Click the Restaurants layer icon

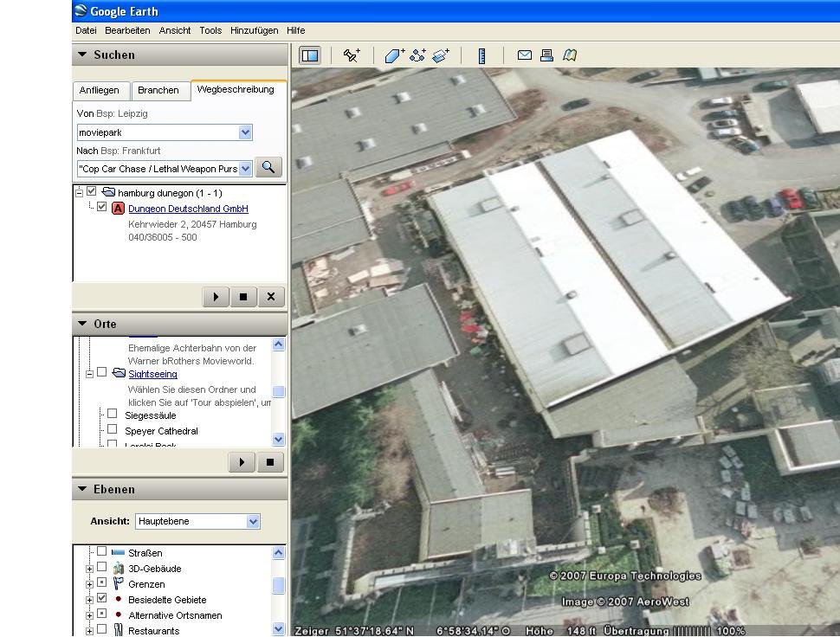[x=119, y=630]
